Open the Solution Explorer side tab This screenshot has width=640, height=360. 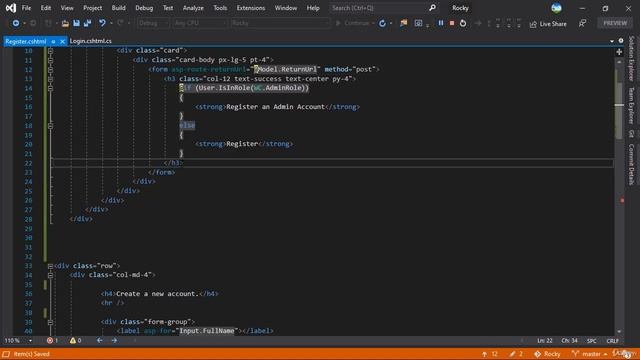click(x=631, y=58)
